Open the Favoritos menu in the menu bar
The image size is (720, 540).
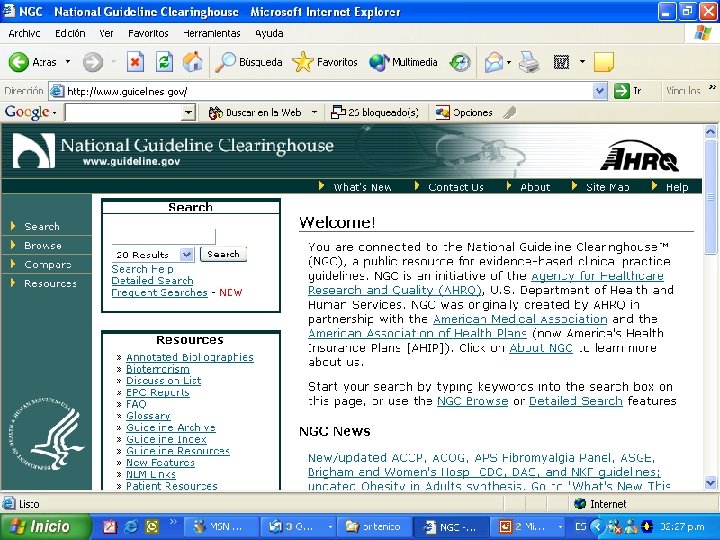pos(148,34)
